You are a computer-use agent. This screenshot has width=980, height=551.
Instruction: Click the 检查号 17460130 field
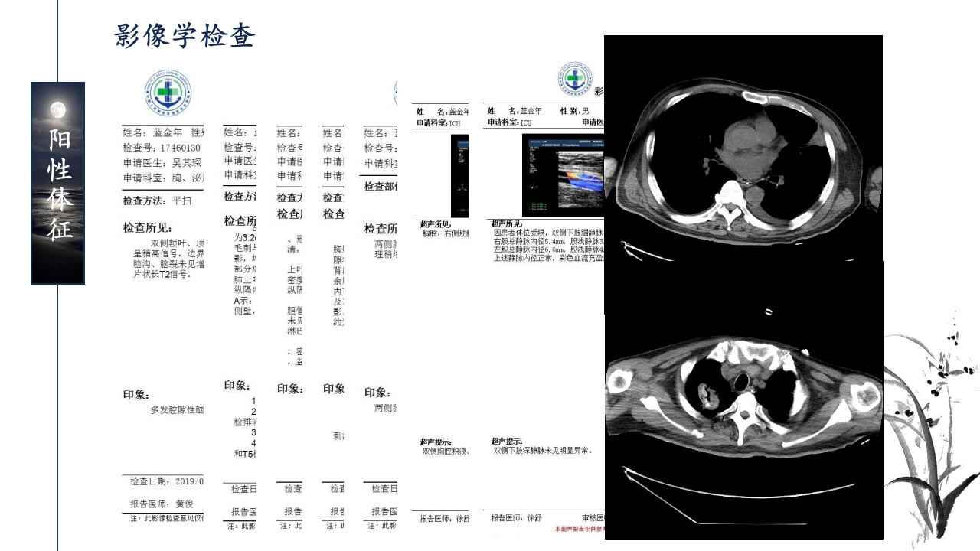click(162, 148)
